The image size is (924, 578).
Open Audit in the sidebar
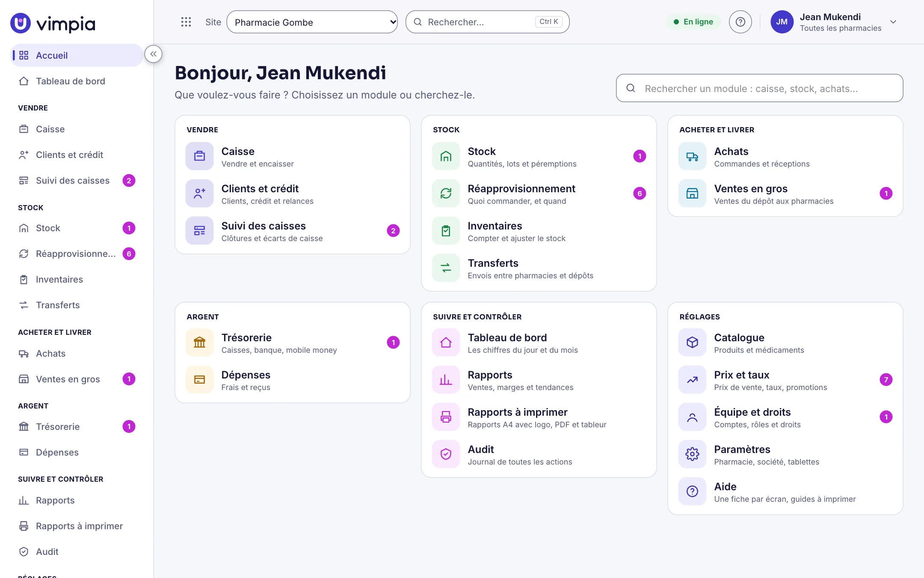[x=77, y=551]
